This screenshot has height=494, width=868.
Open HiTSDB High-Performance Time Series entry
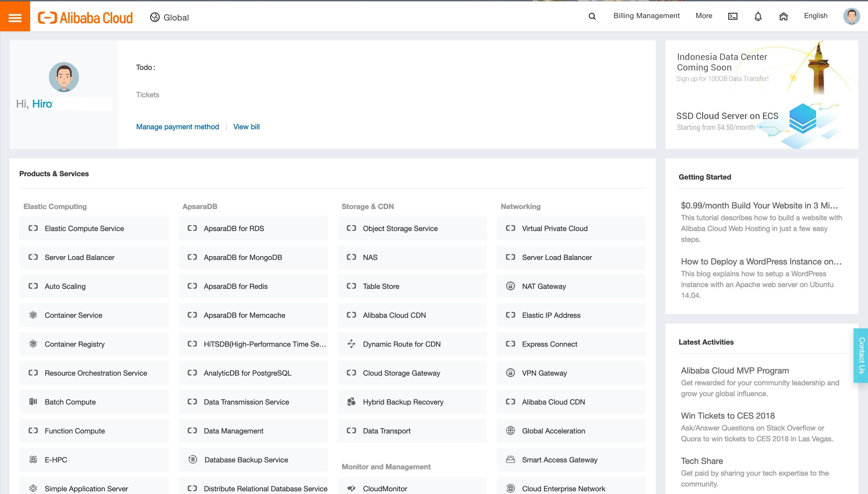click(x=253, y=344)
